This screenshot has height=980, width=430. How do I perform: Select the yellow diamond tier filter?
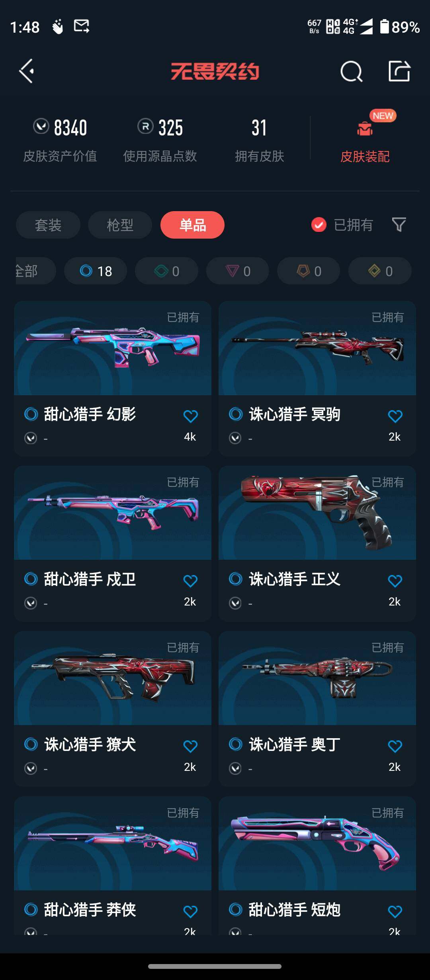pos(380,271)
